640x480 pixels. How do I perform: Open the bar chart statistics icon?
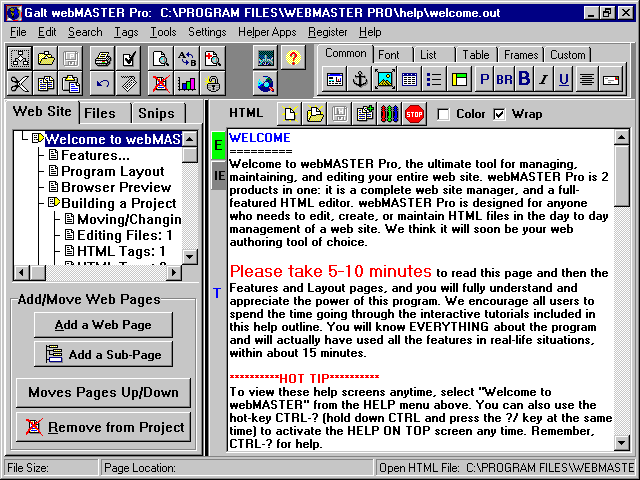(x=186, y=83)
